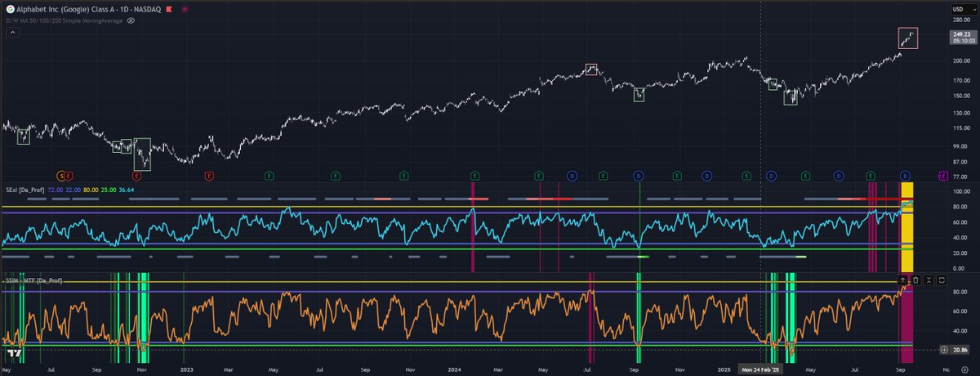Click the latest blue D dividend marker
The width and height of the screenshot is (980, 376).
click(905, 175)
